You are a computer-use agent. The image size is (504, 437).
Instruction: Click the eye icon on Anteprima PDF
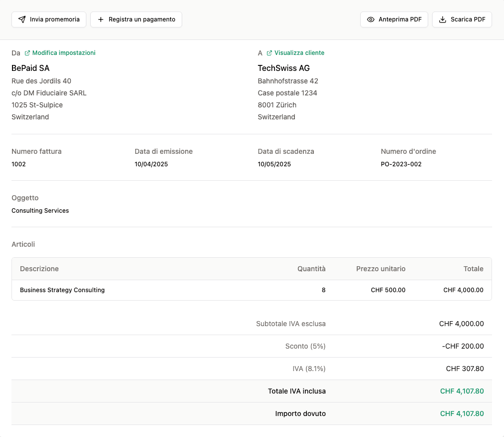coord(371,19)
